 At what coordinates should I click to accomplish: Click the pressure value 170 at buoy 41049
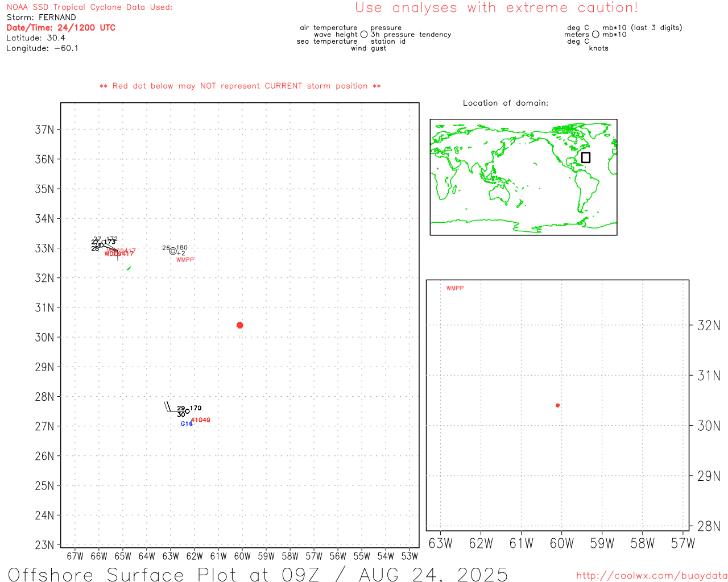coord(196,408)
